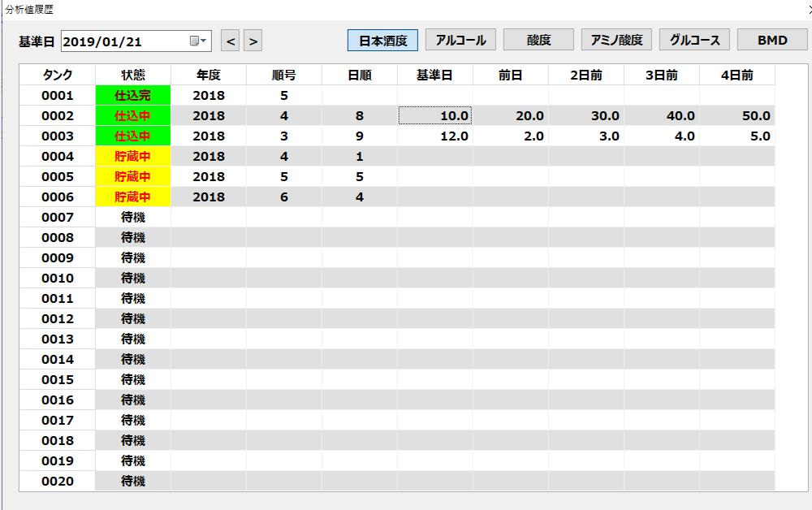Image resolution: width=812 pixels, height=510 pixels.
Task: Select tank 0003 row header
Action: click(x=57, y=136)
